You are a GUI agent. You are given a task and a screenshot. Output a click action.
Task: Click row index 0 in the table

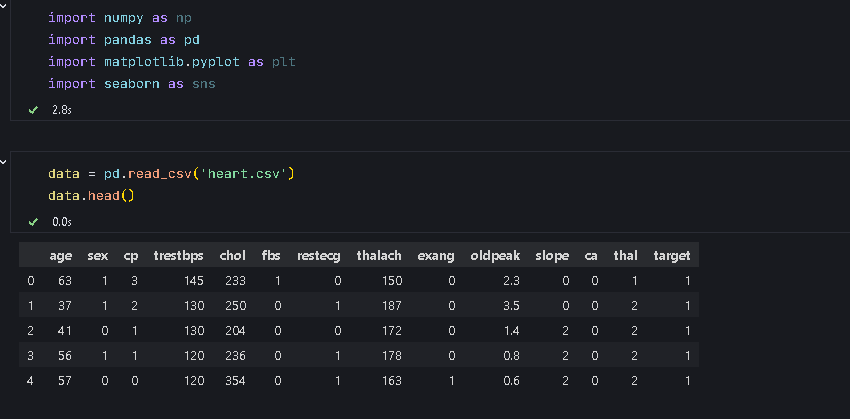click(30, 281)
